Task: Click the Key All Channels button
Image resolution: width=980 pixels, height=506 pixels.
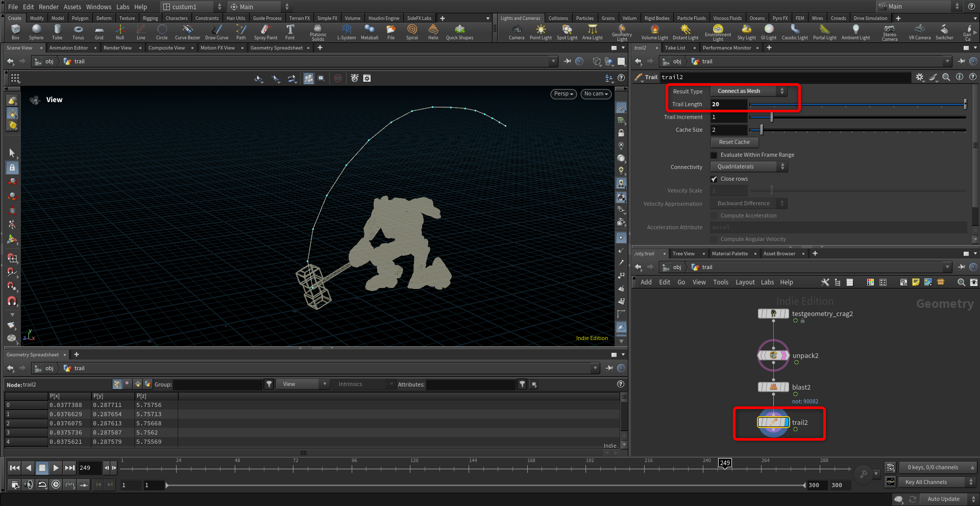Action: pyautogui.click(x=926, y=482)
